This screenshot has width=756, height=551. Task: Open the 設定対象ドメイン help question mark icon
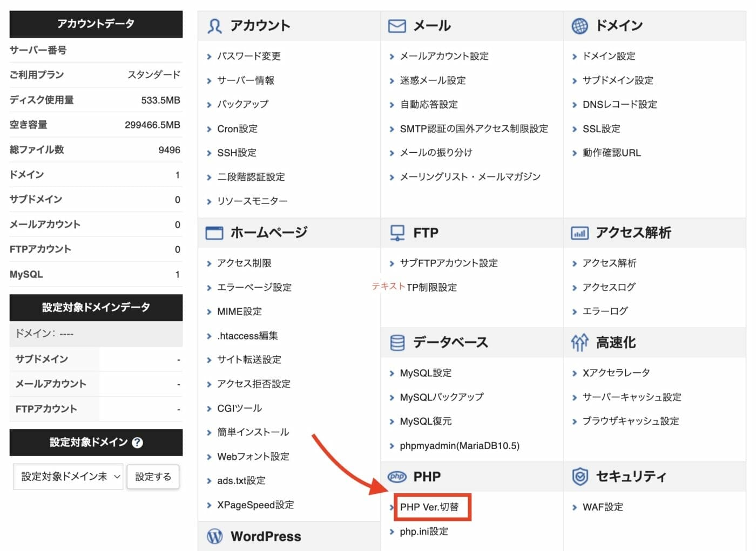point(138,443)
